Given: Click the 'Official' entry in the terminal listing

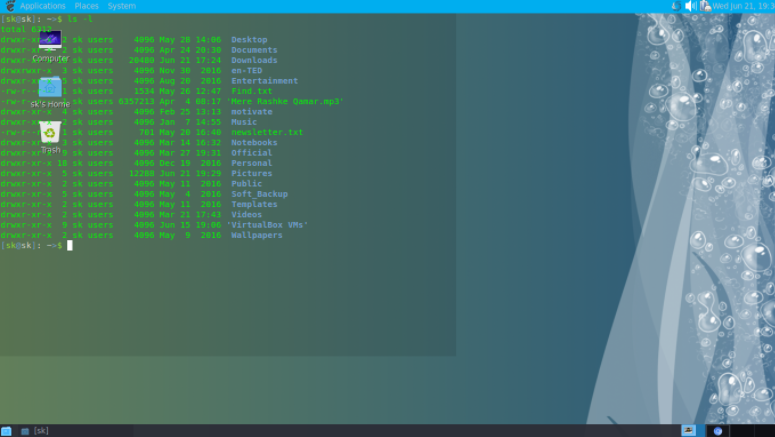Looking at the screenshot, I should click(x=252, y=153).
